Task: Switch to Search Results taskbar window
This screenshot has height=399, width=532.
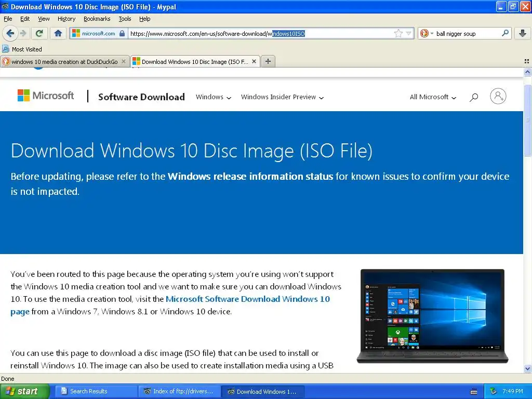Action: (96, 392)
